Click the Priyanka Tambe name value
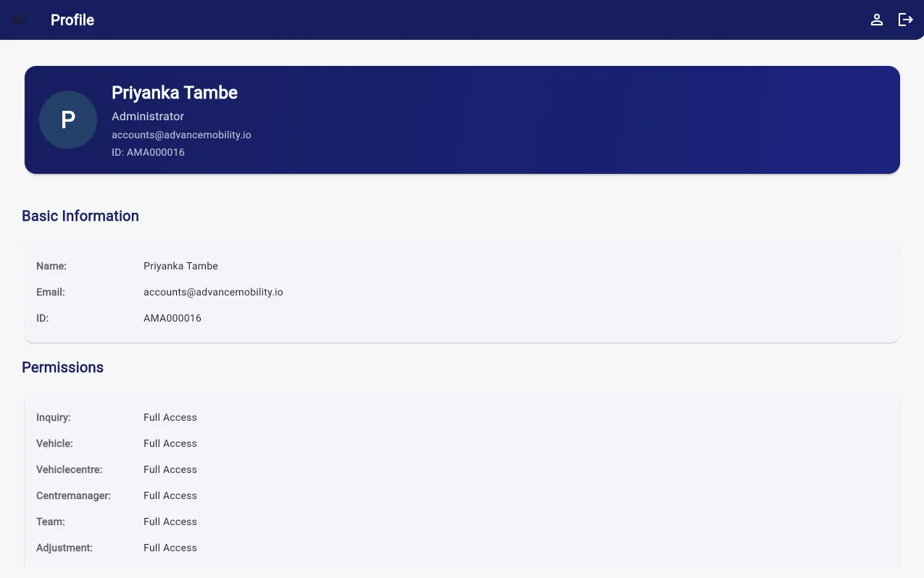This screenshot has height=578, width=924. click(x=180, y=266)
